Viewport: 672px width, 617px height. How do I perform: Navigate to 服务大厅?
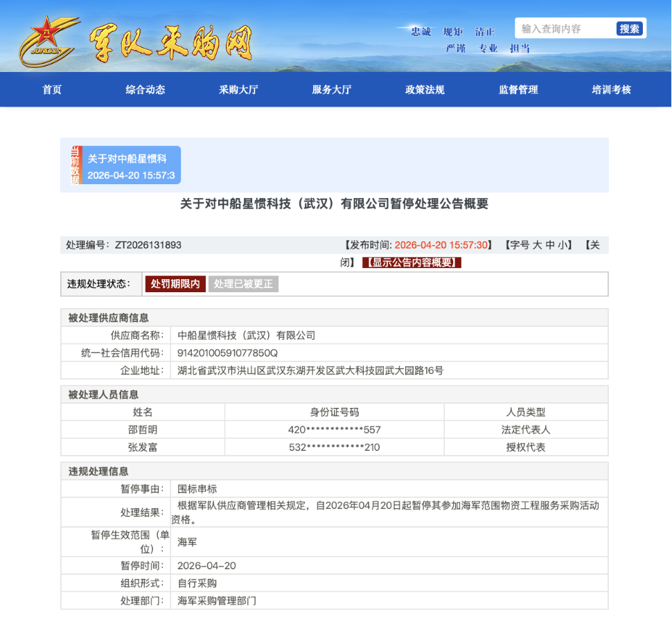[x=332, y=90]
